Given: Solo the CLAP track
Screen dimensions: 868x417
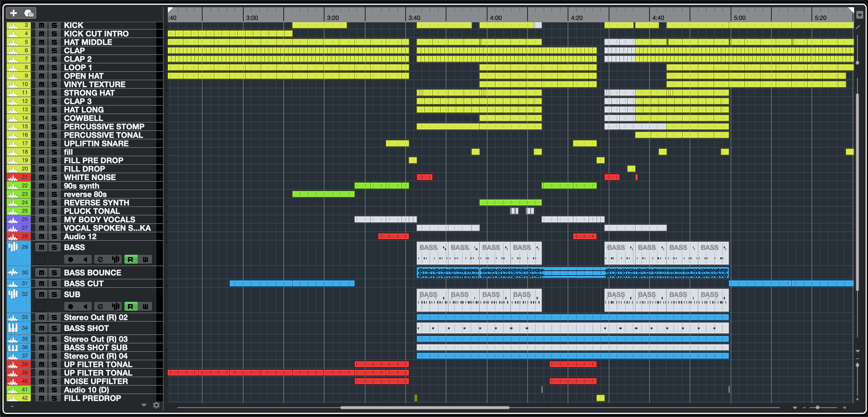Looking at the screenshot, I should (x=54, y=50).
